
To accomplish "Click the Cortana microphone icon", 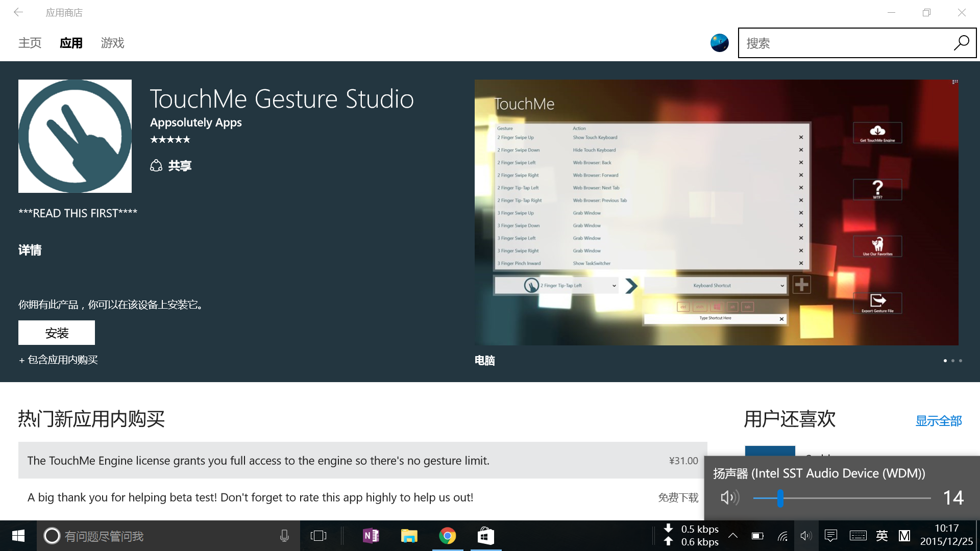I will 284,536.
